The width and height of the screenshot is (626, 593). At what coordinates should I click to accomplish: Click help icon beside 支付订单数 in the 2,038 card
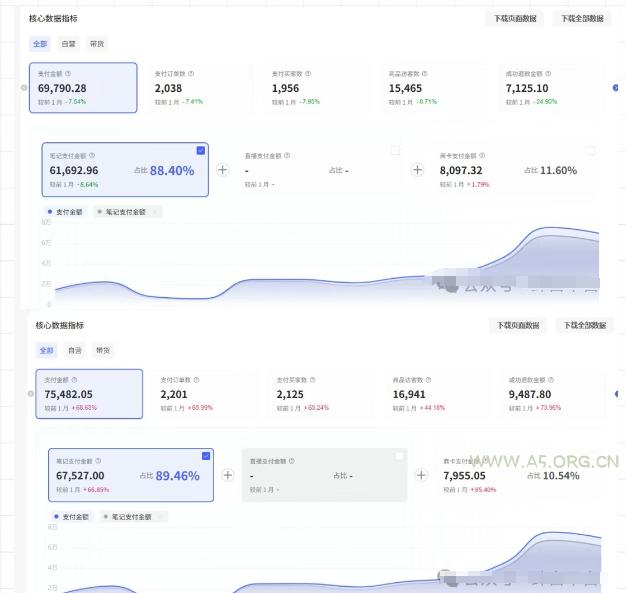(x=191, y=73)
